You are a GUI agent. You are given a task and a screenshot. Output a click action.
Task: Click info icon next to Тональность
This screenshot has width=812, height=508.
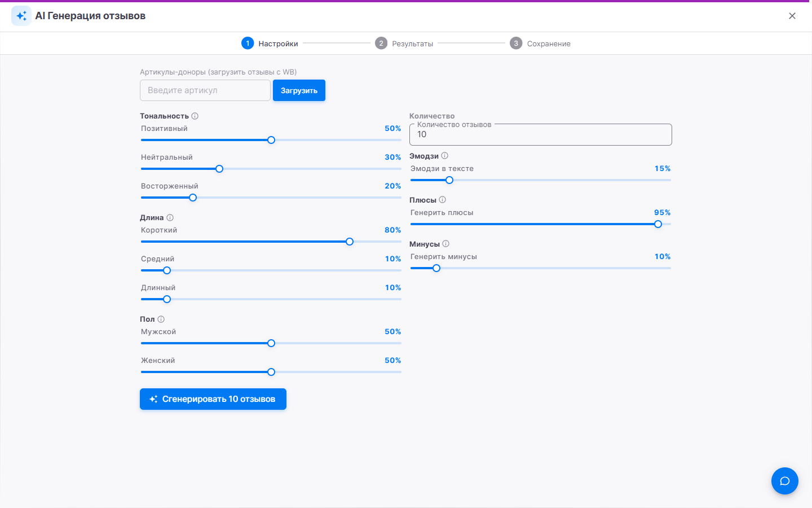click(195, 116)
